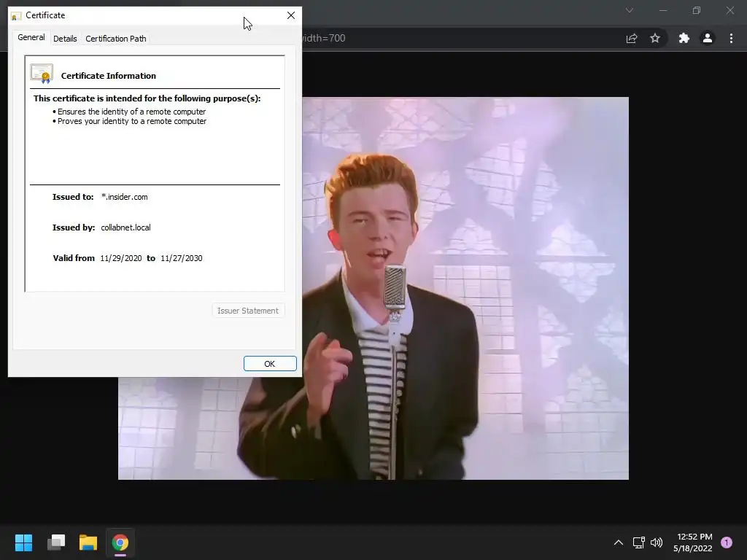
Task: Open the Certification Path tab
Action: click(116, 39)
